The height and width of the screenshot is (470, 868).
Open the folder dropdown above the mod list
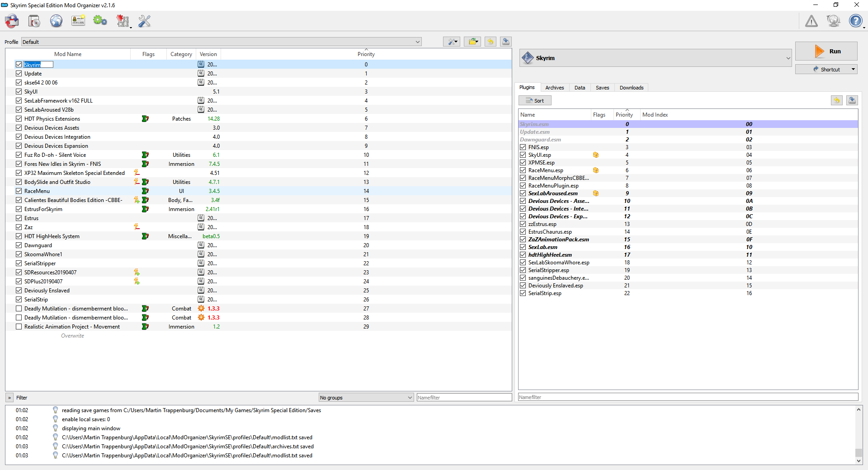click(x=472, y=42)
